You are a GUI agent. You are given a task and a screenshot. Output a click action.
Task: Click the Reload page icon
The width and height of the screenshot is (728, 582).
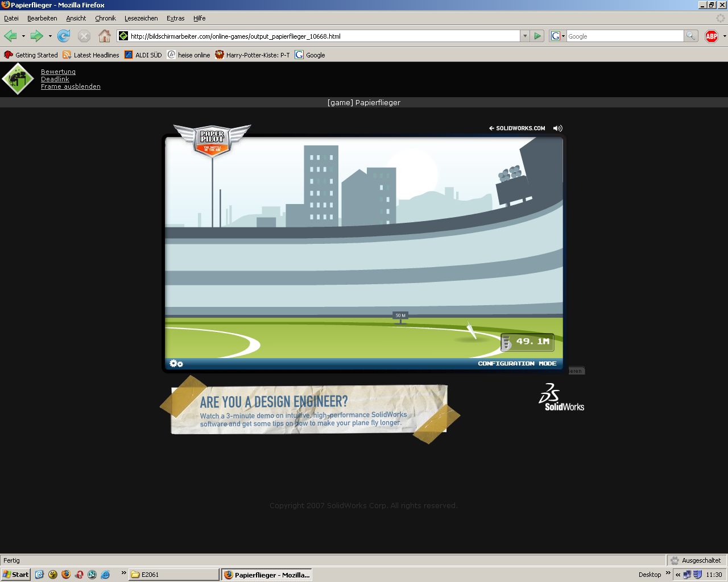tap(64, 36)
